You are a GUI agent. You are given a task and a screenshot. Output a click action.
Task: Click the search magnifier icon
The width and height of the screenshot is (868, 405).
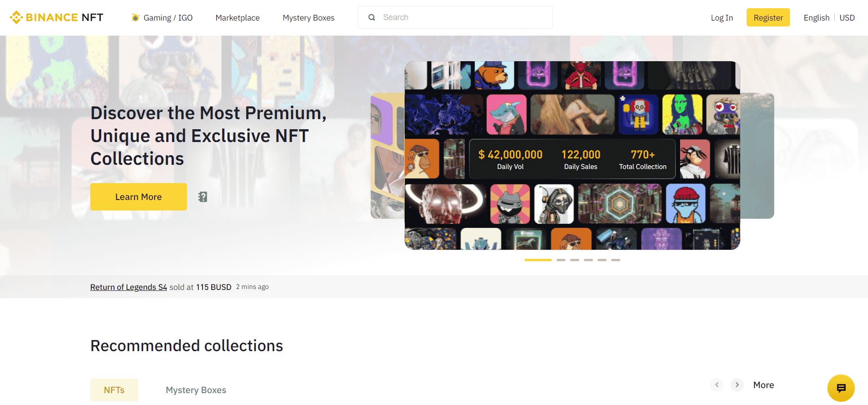pos(372,17)
